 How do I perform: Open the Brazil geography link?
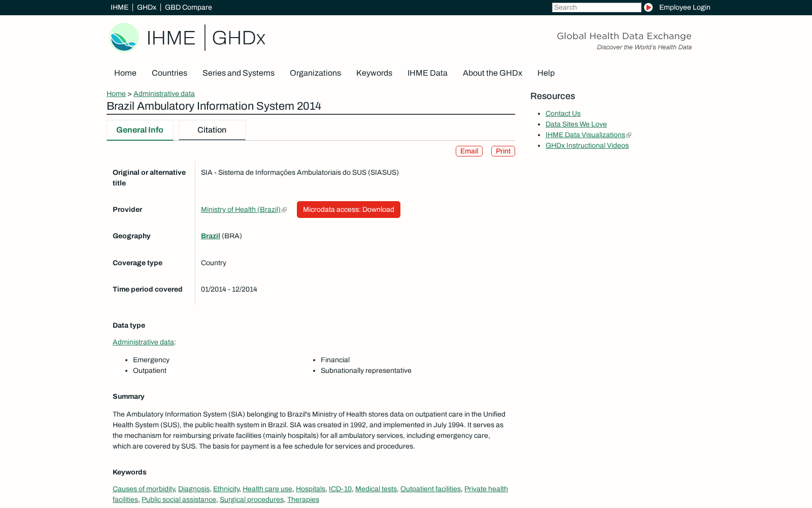pos(210,236)
